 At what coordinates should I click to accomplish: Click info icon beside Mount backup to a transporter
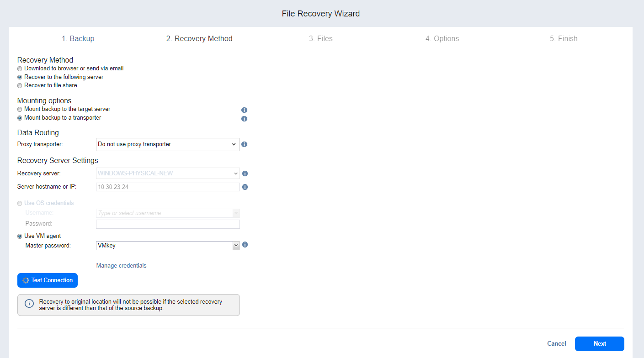(x=244, y=119)
